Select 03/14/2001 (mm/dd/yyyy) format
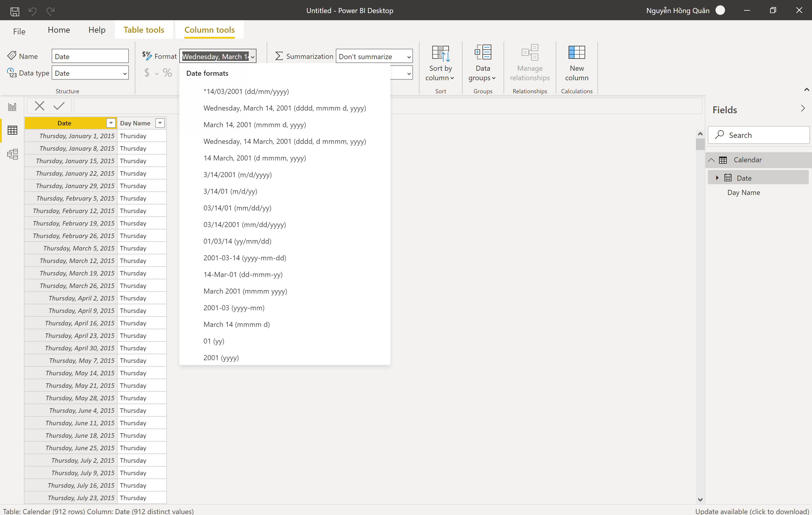812x515 pixels. [285, 224]
